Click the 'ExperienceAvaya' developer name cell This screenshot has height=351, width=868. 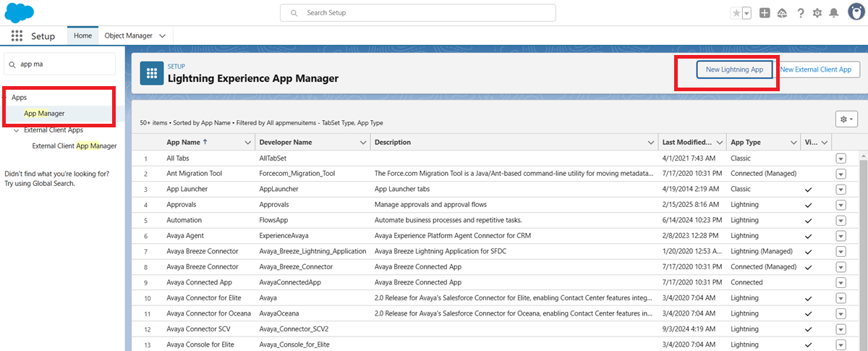click(x=287, y=236)
